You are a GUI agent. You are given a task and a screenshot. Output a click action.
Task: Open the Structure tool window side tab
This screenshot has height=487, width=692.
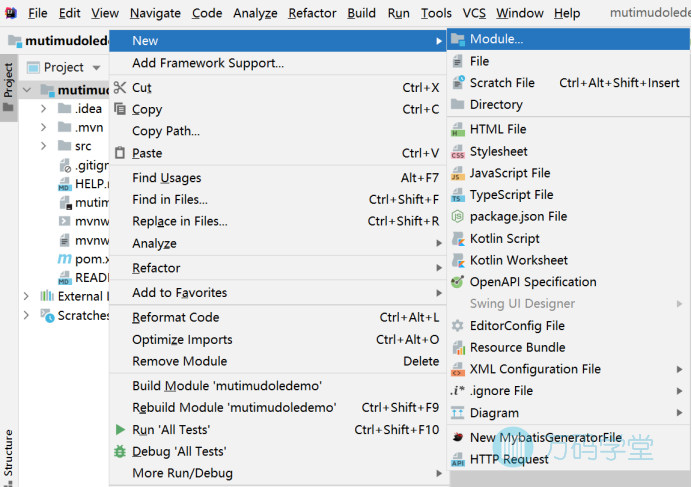(8, 457)
